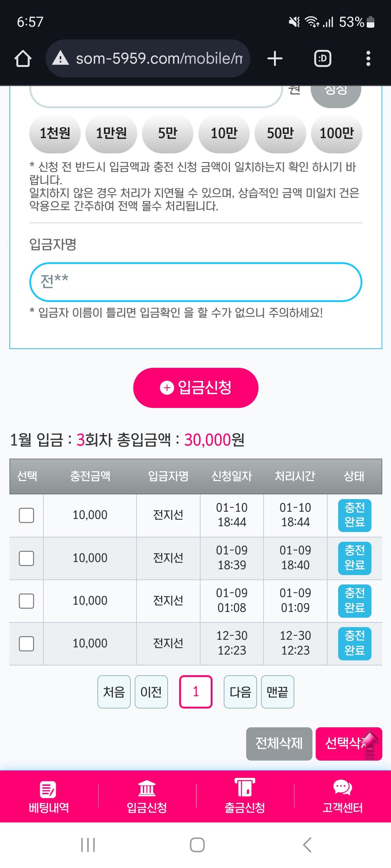The image size is (391, 868).
Task: Open 입금신청 tab in bottom bar
Action: [147, 797]
